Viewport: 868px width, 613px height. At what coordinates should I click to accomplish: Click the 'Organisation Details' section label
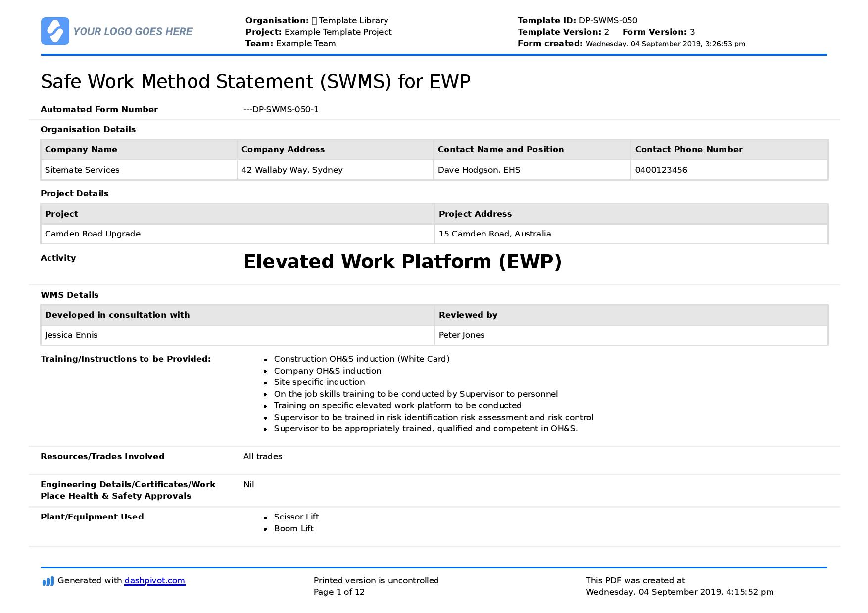coord(88,129)
